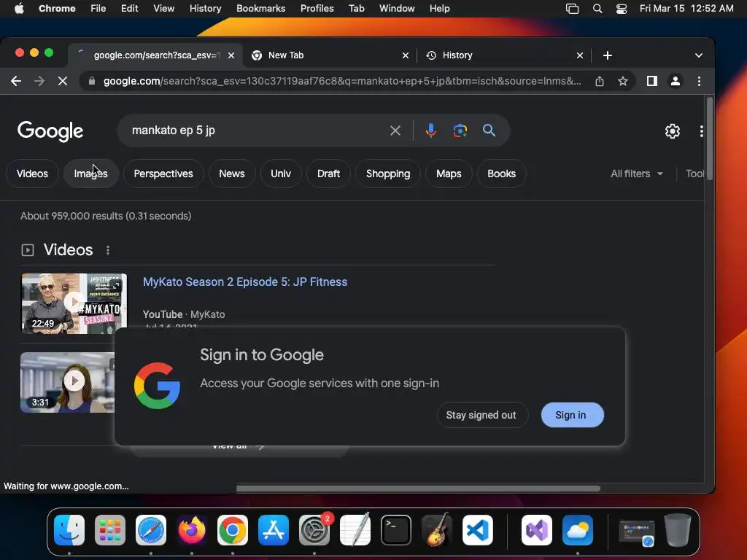Select the Videos search filter

(32, 174)
